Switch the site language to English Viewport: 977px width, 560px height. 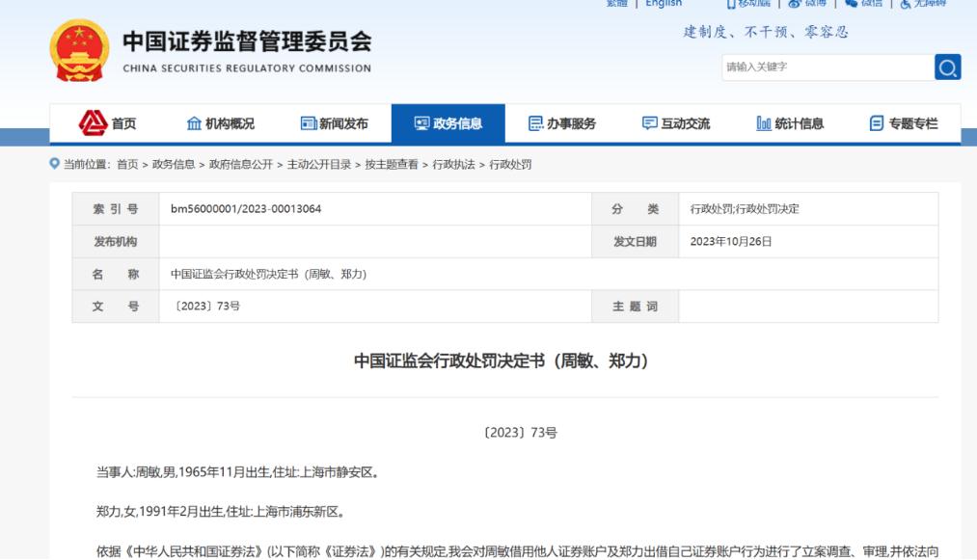[664, 3]
